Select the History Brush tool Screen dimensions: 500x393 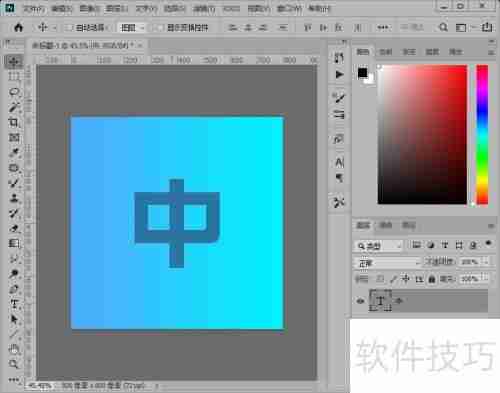[x=14, y=213]
